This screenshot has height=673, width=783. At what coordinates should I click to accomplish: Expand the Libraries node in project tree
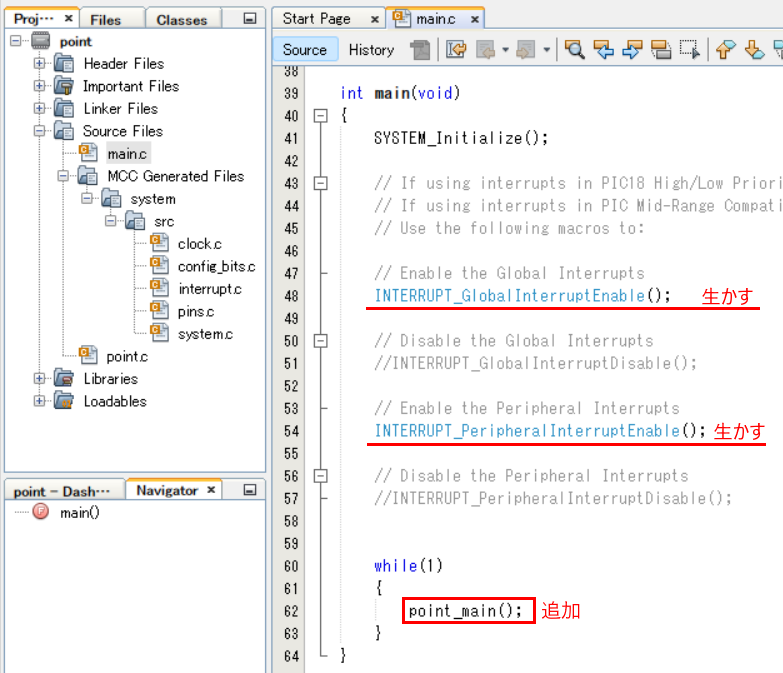tap(40, 379)
